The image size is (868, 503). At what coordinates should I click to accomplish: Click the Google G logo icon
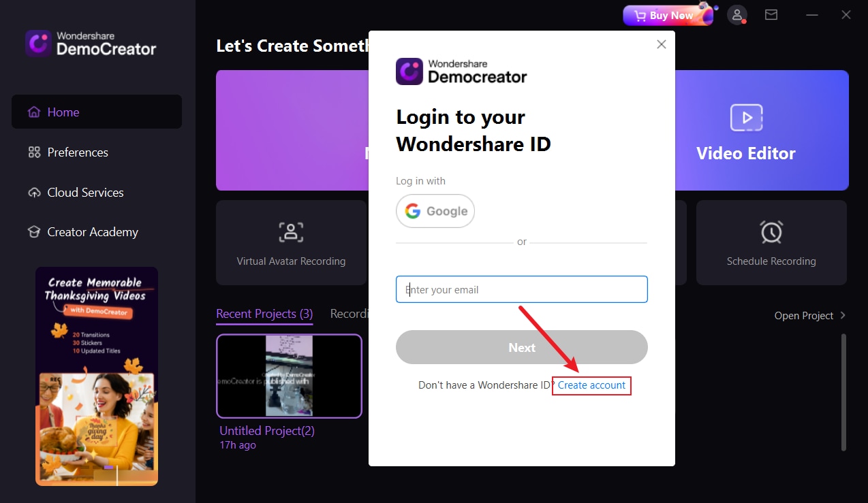[413, 211]
